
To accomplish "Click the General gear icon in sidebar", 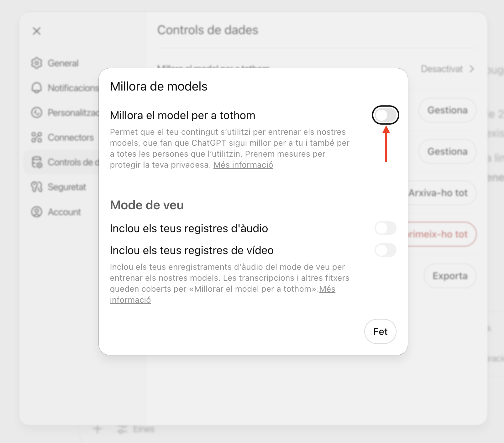I will click(37, 63).
